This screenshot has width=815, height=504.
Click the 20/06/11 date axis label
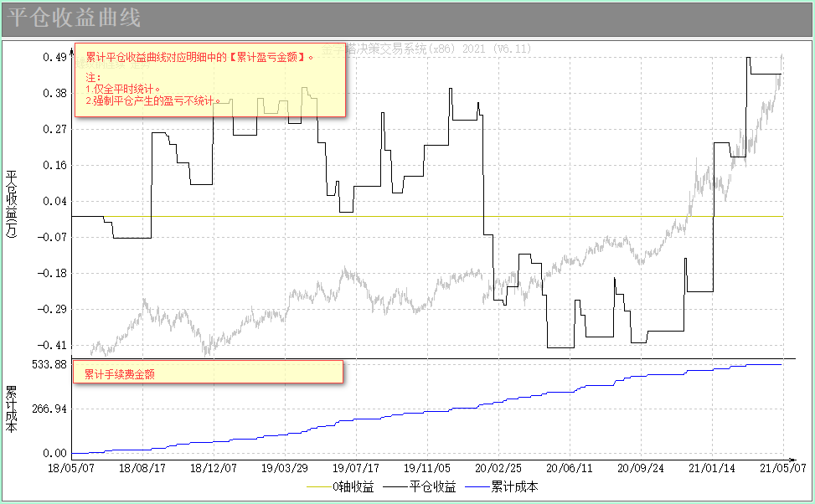click(x=570, y=468)
